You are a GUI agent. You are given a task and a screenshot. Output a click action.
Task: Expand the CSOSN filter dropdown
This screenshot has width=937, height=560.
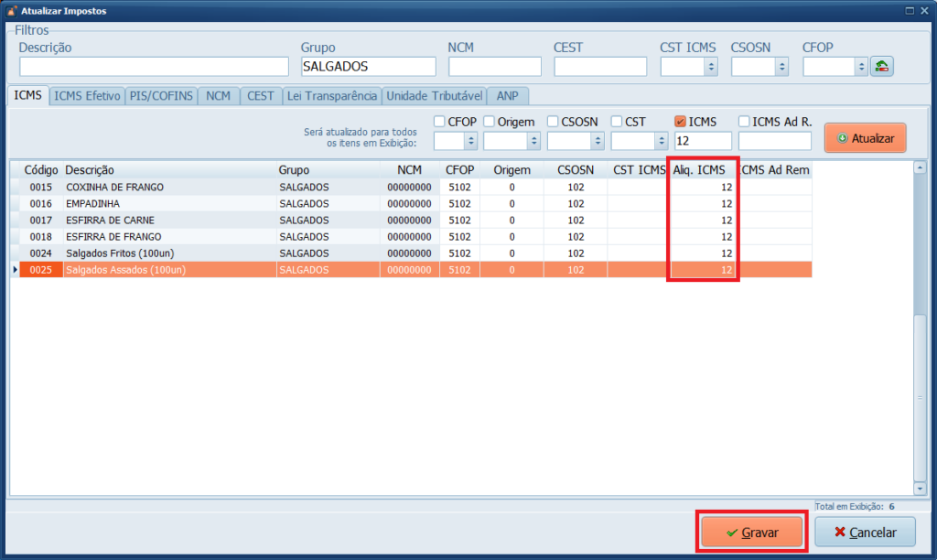[x=781, y=67]
